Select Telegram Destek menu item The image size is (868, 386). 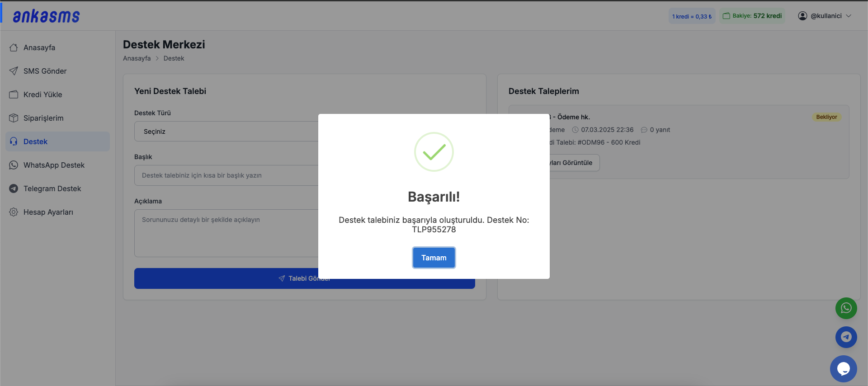(52, 188)
